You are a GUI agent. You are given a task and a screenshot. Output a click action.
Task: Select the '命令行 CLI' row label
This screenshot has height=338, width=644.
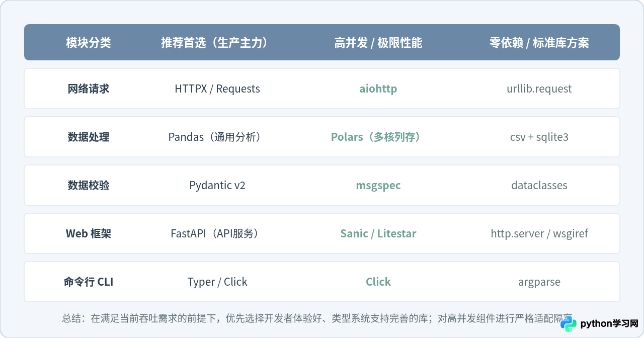coord(89,282)
